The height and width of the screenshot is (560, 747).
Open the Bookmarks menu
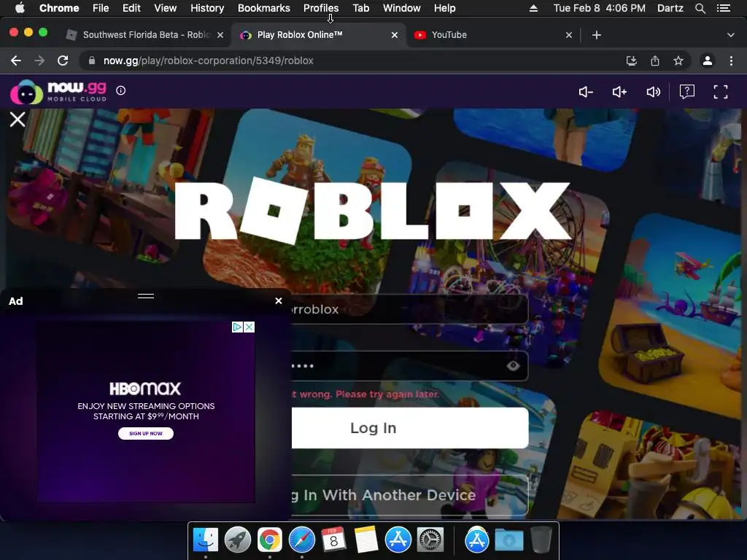point(264,8)
